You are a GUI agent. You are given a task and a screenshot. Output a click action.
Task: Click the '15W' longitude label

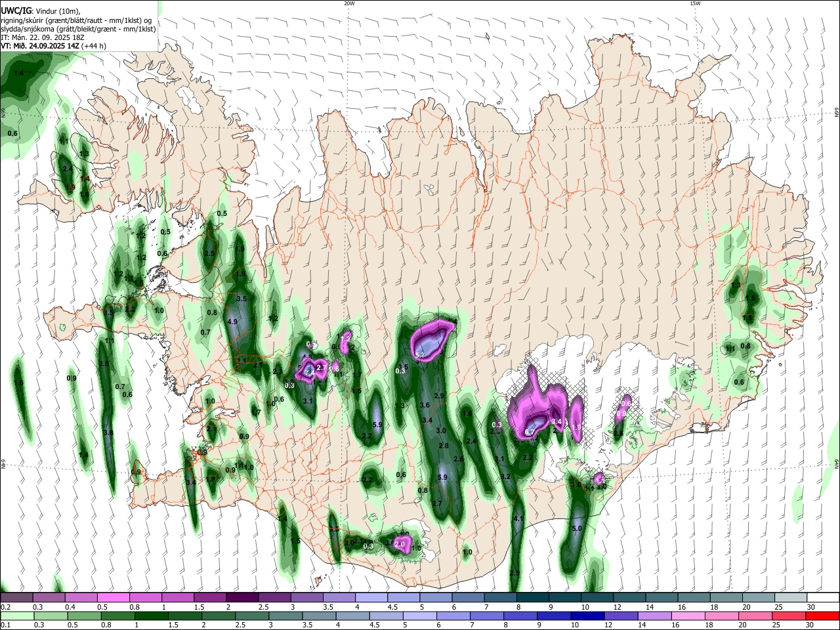(x=695, y=3)
